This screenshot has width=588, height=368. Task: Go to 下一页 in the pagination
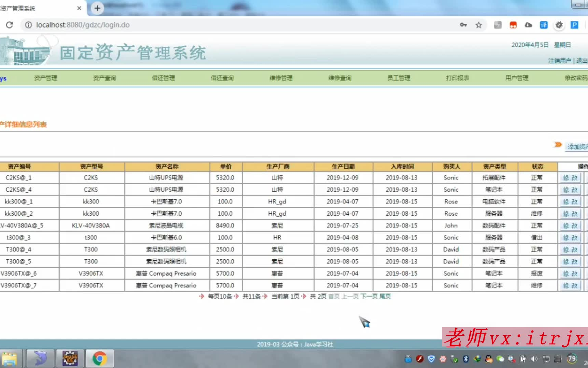click(x=369, y=296)
